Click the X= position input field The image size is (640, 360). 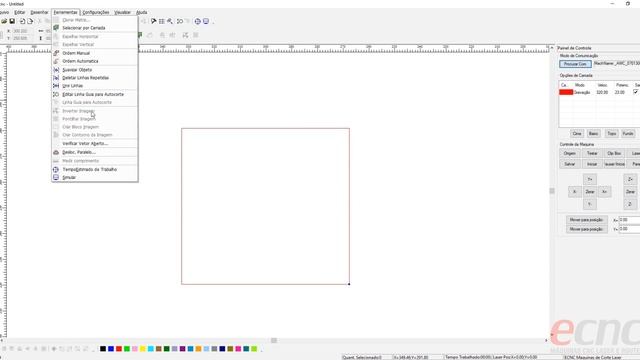629,220
